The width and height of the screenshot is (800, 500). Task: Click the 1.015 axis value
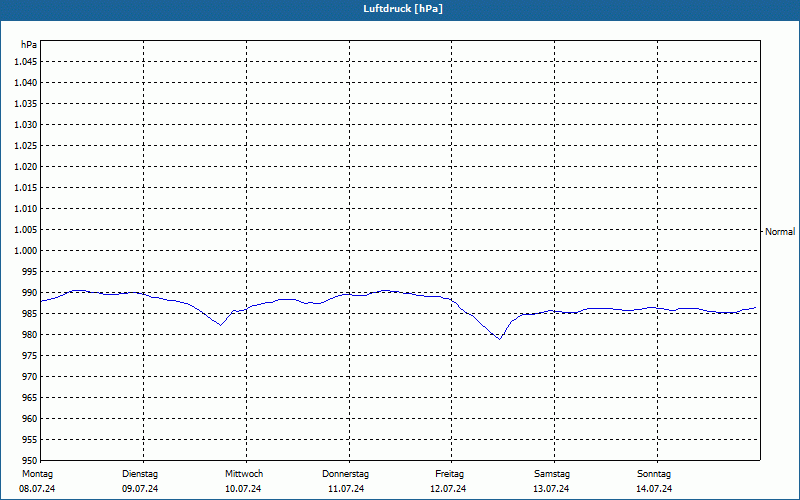[26, 188]
